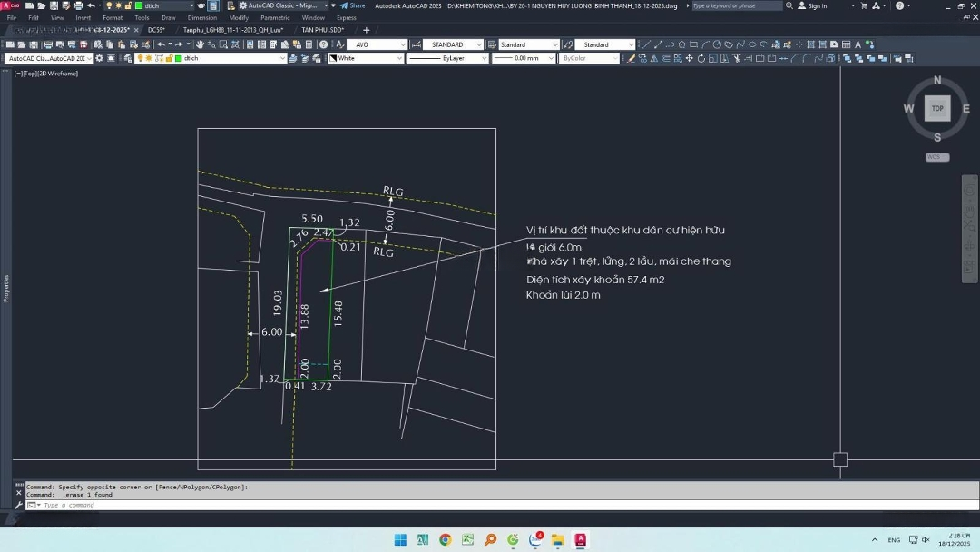This screenshot has width=980, height=552.
Task: Select the Move modify tool
Action: tap(690, 58)
